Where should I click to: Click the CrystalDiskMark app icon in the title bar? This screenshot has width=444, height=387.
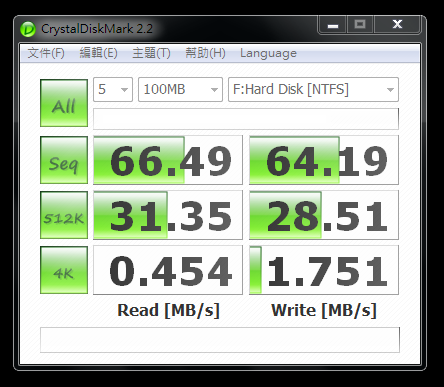point(28,29)
